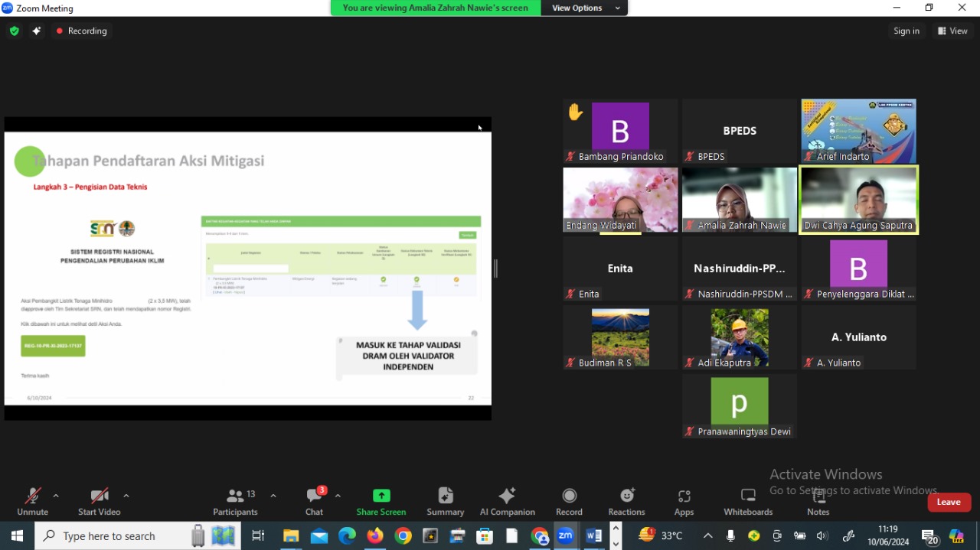The image size is (980, 550).
Task: Open Google Chrome from the taskbar
Action: [x=403, y=535]
